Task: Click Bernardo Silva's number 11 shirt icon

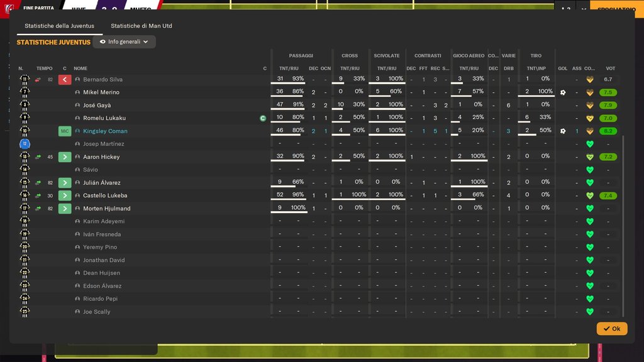Action: coord(25,79)
